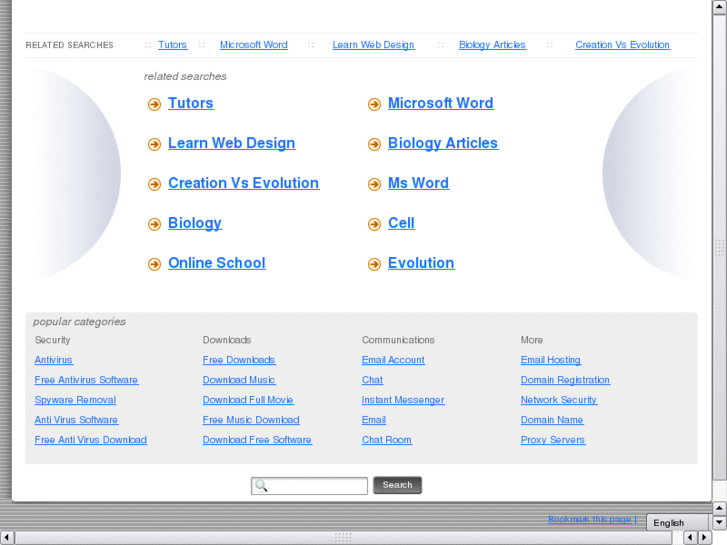
Task: Click the orange arrow icon beside Learn Web Design
Action: [154, 144]
